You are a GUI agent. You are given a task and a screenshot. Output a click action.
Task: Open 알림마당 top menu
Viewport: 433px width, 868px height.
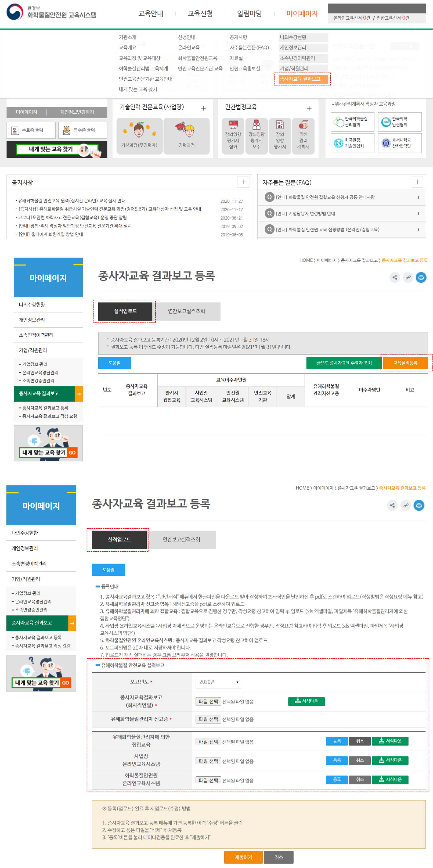pos(250,13)
